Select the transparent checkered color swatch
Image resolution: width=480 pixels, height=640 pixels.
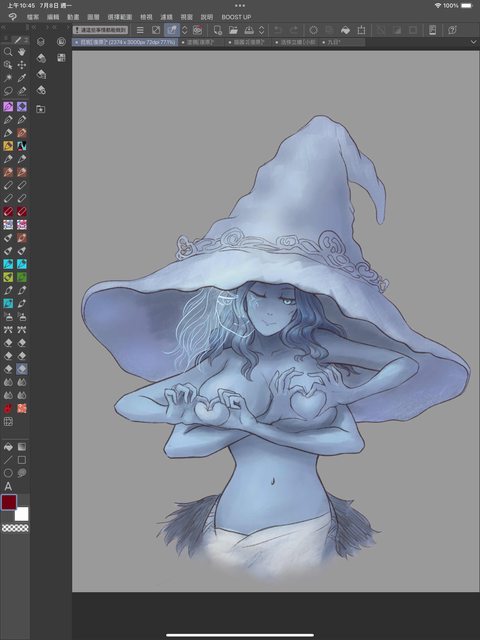(15, 528)
